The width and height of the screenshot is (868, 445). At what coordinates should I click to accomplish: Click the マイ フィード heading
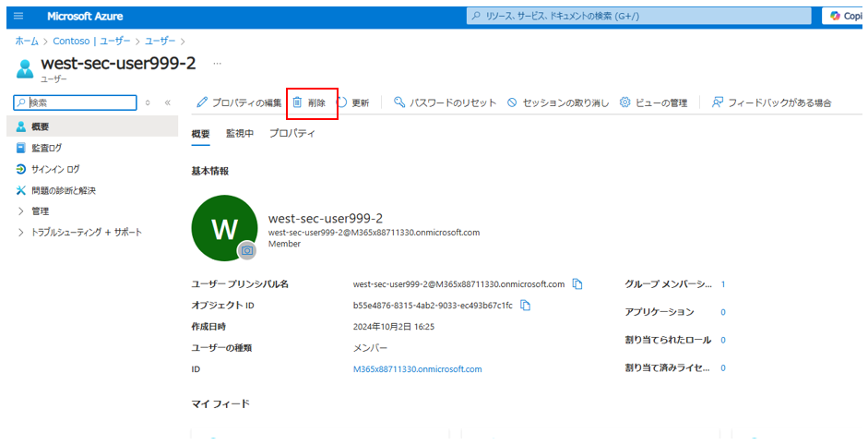[220, 403]
